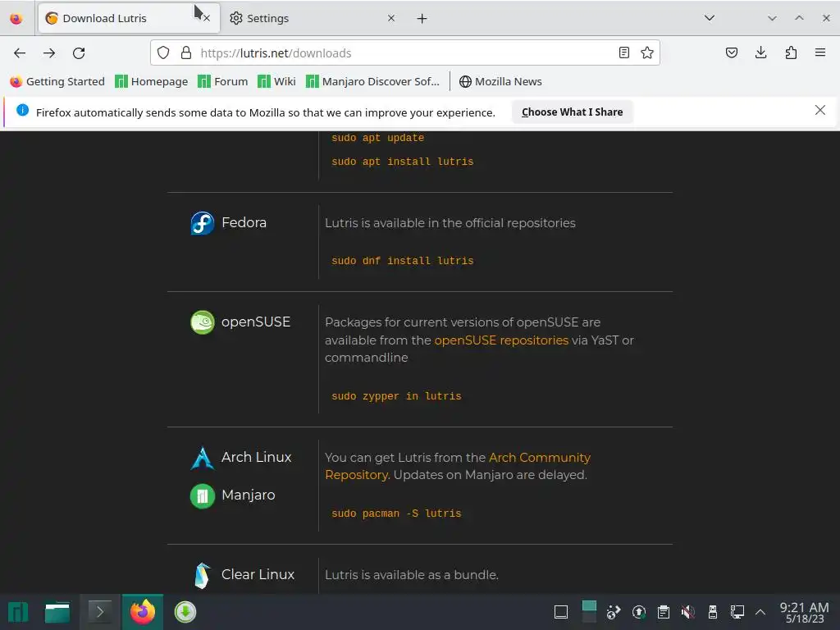Bookmark this page with the star
The width and height of the screenshot is (840, 630).
[647, 53]
